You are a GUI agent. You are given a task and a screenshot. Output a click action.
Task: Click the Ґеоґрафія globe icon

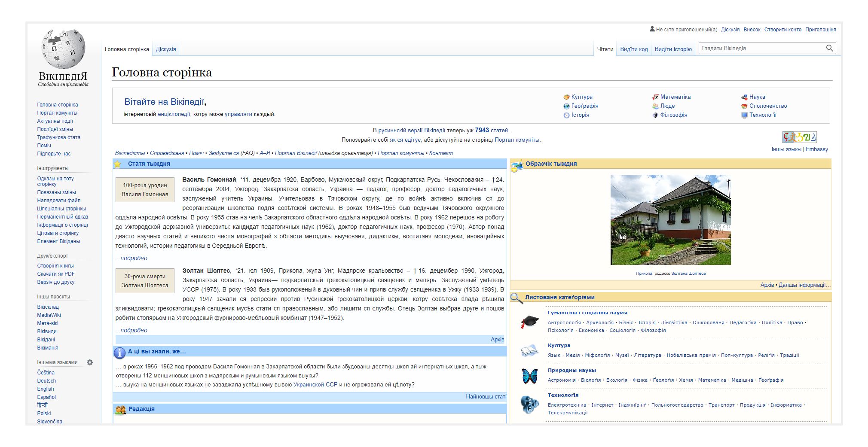click(x=566, y=106)
